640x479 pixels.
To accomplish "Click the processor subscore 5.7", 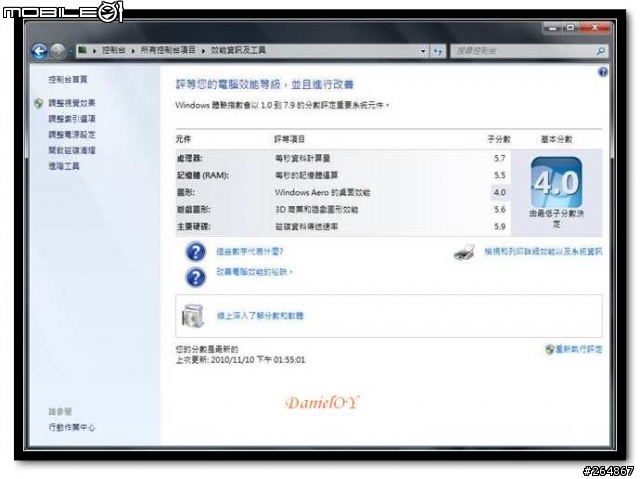I will click(500, 158).
